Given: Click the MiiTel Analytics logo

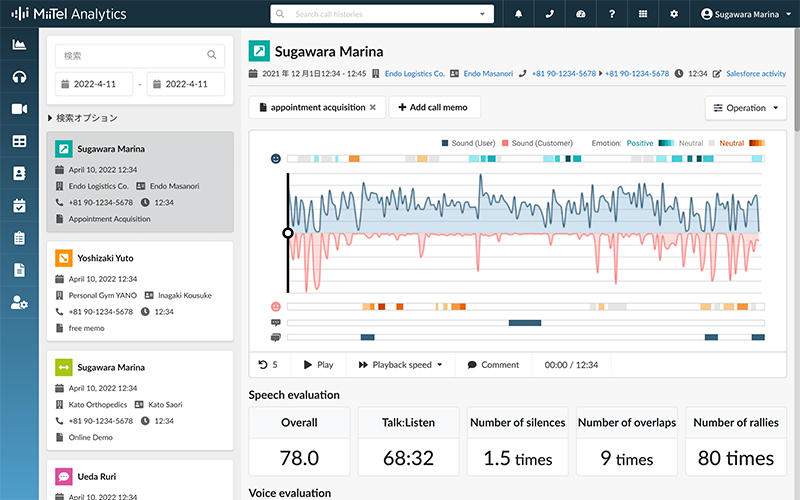Looking at the screenshot, I should pyautogui.click(x=69, y=14).
